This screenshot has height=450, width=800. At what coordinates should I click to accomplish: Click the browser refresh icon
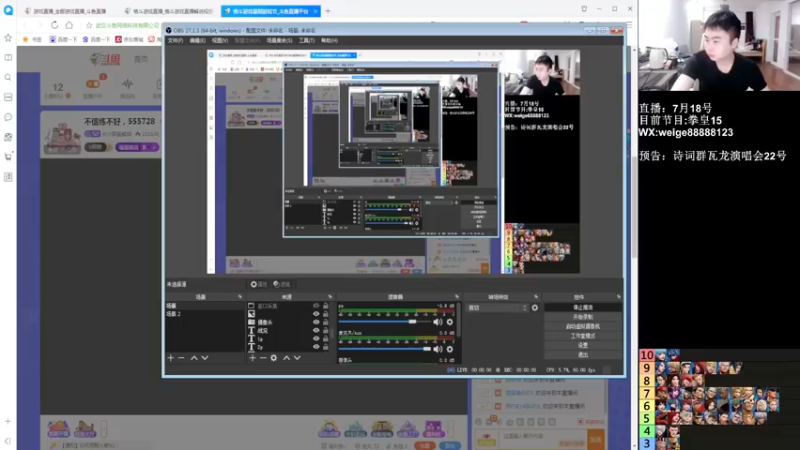tap(55, 24)
